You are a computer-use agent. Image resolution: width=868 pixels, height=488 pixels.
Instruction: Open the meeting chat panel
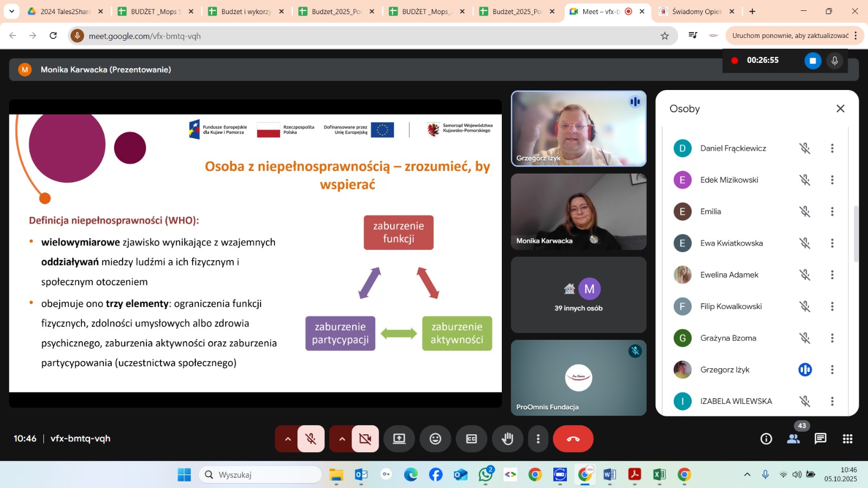pos(820,439)
